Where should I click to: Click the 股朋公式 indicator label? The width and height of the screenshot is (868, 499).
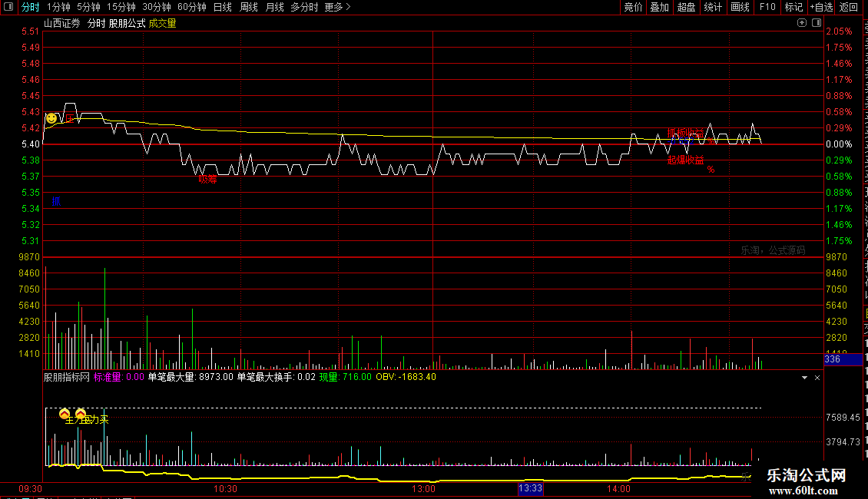[x=127, y=23]
